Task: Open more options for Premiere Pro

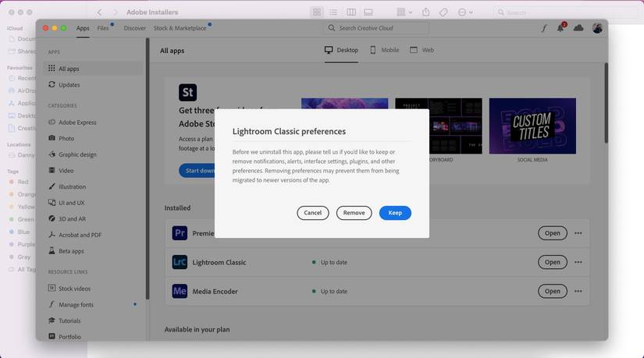Action: 578,233
